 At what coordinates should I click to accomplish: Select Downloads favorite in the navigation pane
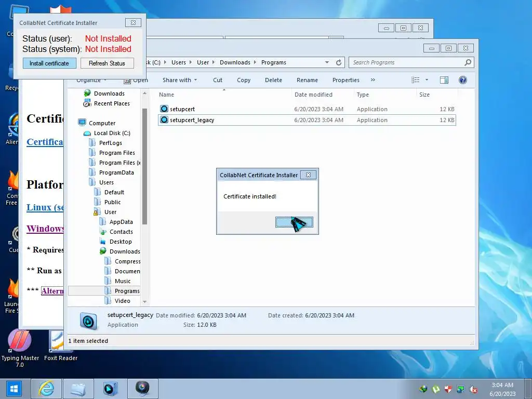point(109,94)
